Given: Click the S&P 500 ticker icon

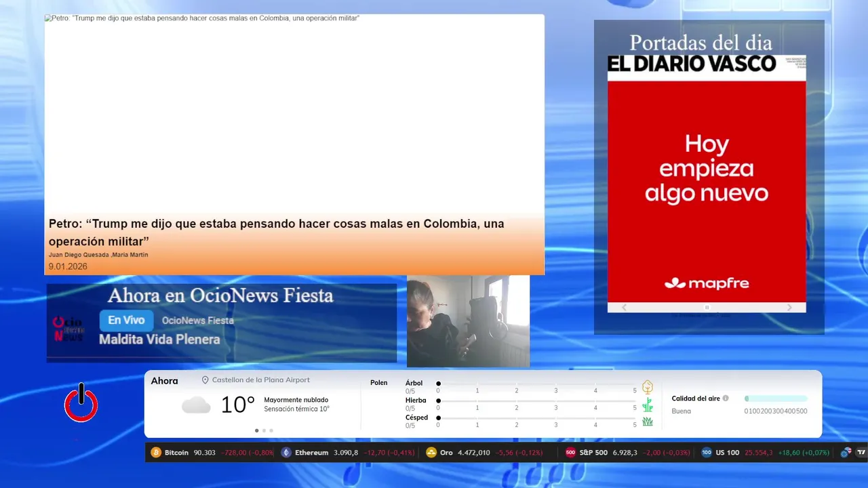Looking at the screenshot, I should (570, 452).
